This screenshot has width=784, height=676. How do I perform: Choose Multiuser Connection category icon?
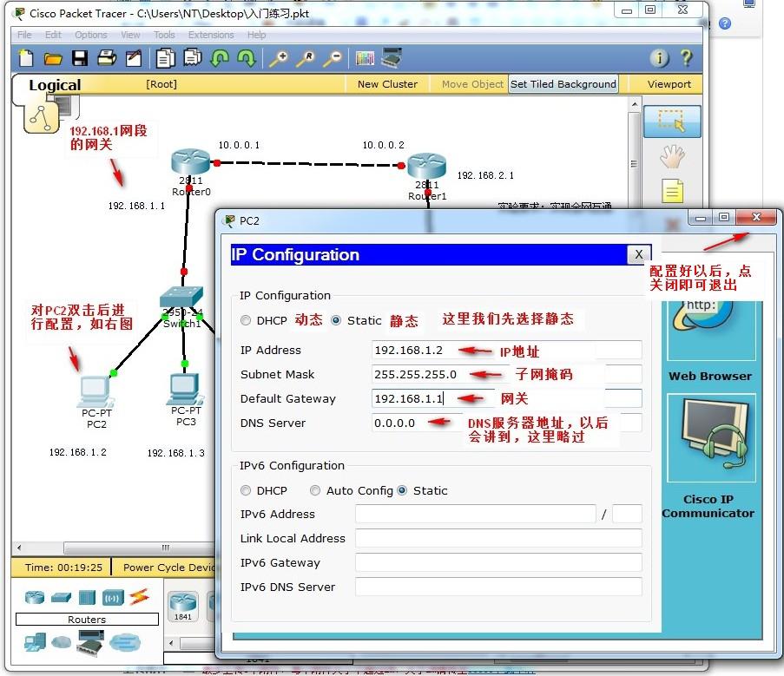[x=124, y=642]
